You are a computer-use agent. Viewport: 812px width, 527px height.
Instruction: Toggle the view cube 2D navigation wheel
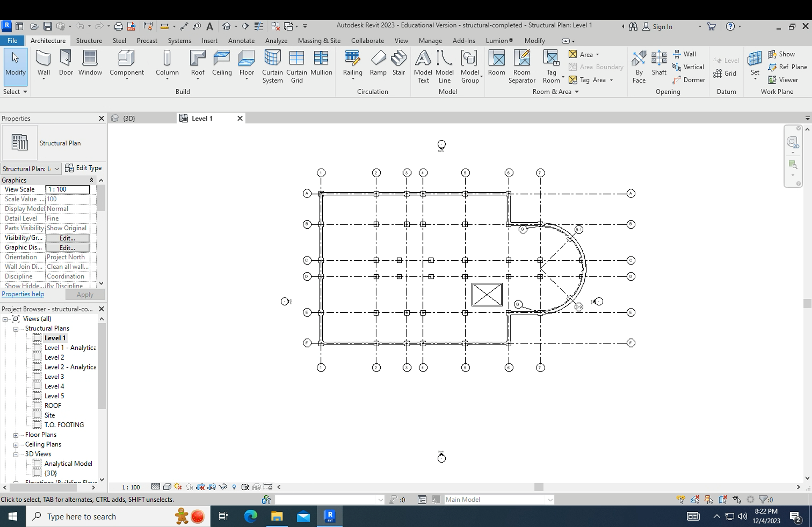tap(793, 142)
